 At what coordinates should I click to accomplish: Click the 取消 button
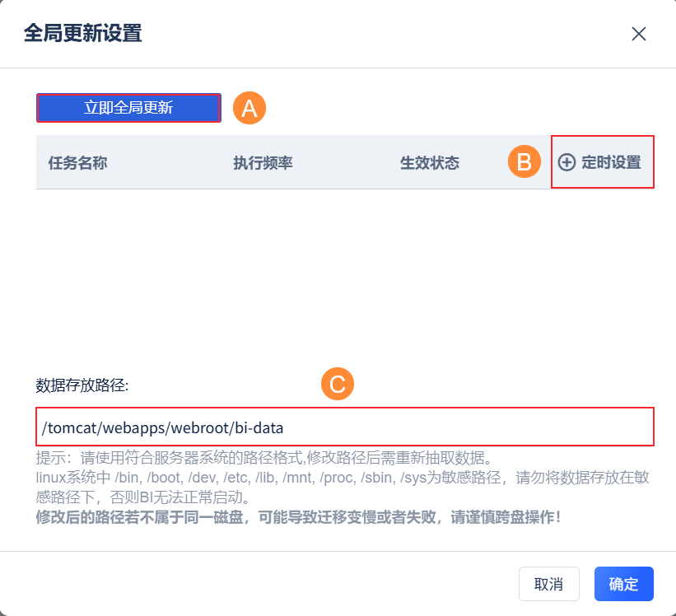point(548,584)
